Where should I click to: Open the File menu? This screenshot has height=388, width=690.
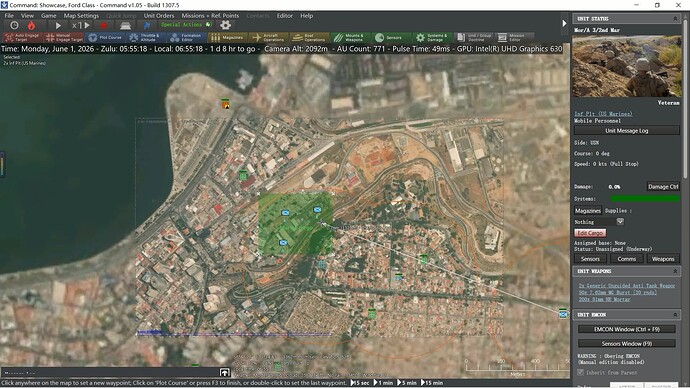[x=9, y=15]
